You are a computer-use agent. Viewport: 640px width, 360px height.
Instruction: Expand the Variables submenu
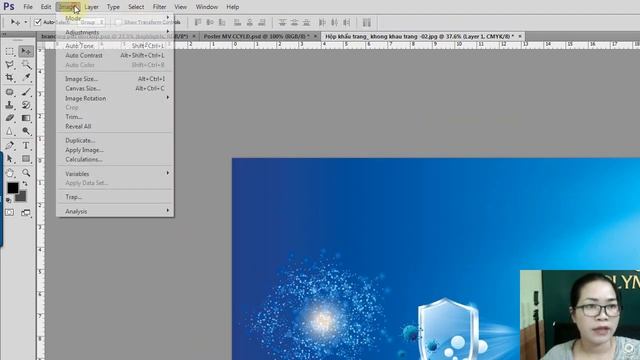[115, 174]
